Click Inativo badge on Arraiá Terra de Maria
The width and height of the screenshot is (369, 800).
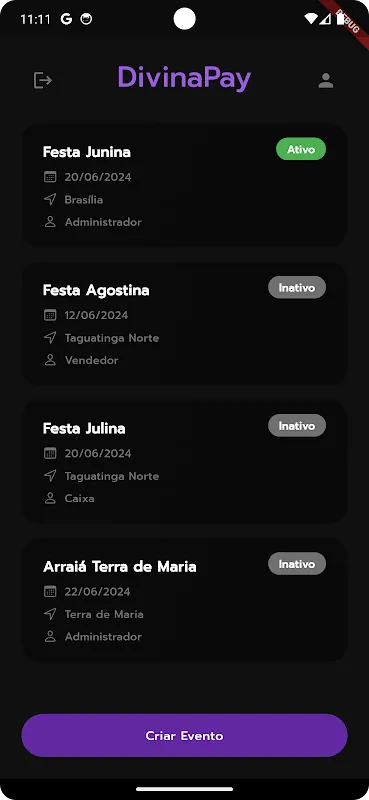point(297,564)
